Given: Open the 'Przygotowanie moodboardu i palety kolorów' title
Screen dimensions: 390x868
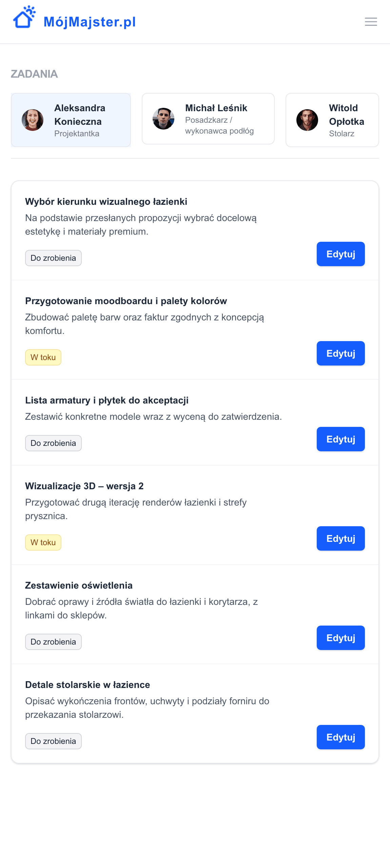Looking at the screenshot, I should pos(126,301).
